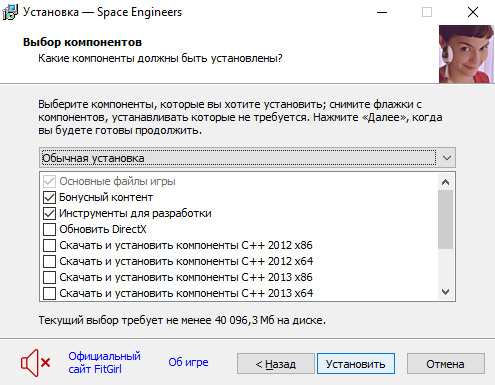495x385 pixels.
Task: Click the component list scroll up arrow
Action: 445,182
